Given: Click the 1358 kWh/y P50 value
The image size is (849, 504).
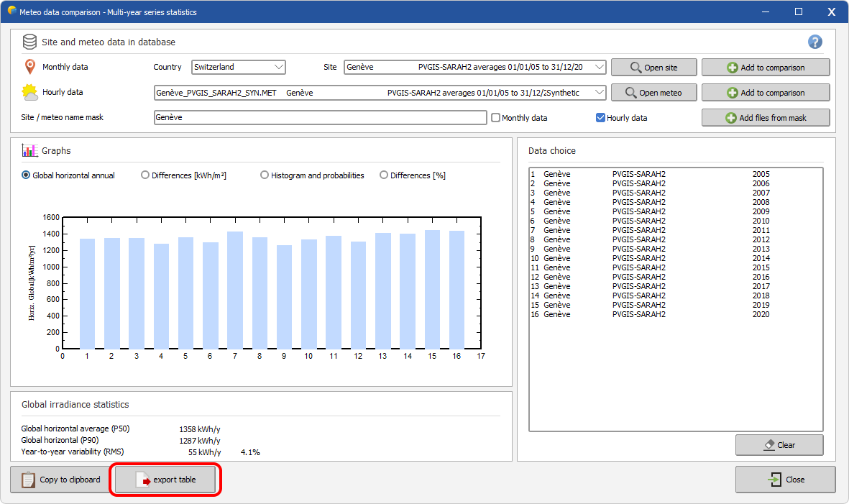Looking at the screenshot, I should [200, 429].
